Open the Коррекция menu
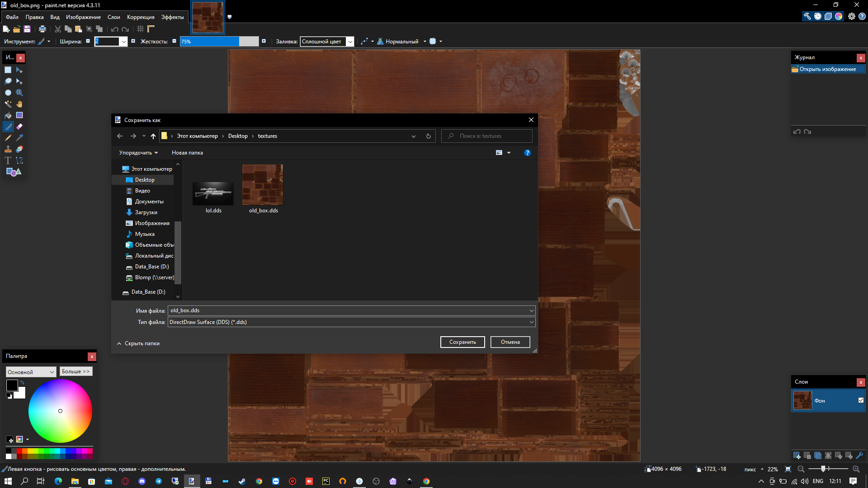This screenshot has width=868, height=488. tap(141, 17)
